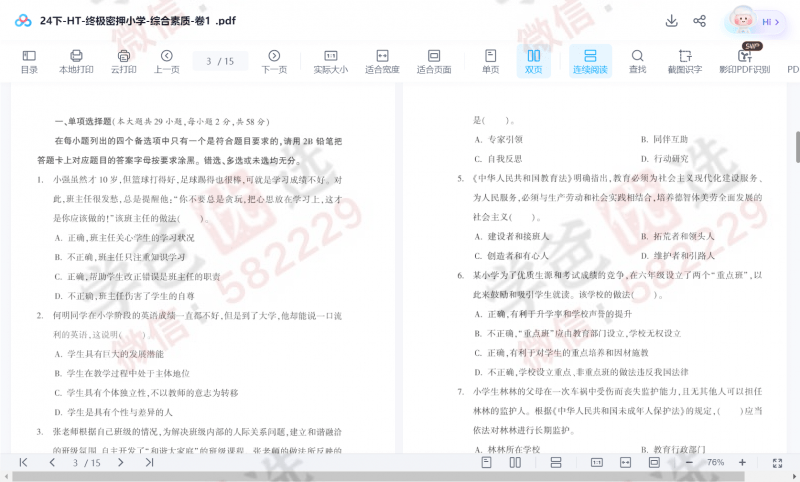Click the page number field 3 / 15 in toolbar
This screenshot has width=800, height=482.
coord(220,61)
